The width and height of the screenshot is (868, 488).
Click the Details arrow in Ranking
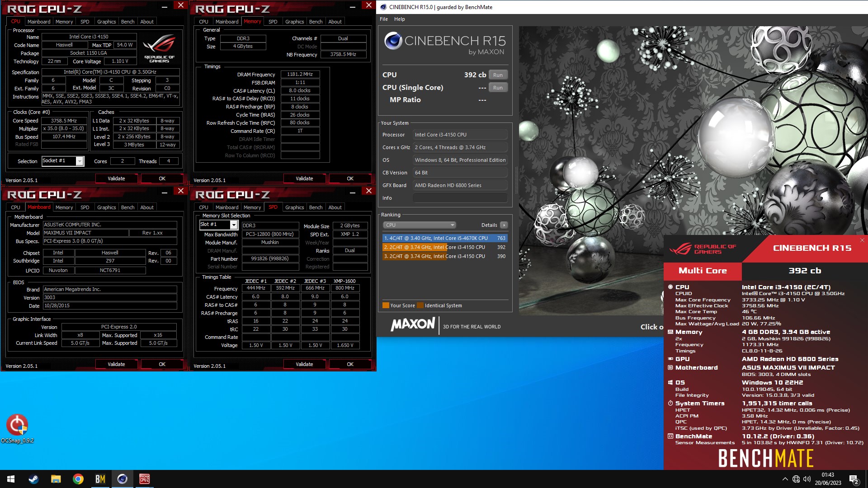[504, 225]
